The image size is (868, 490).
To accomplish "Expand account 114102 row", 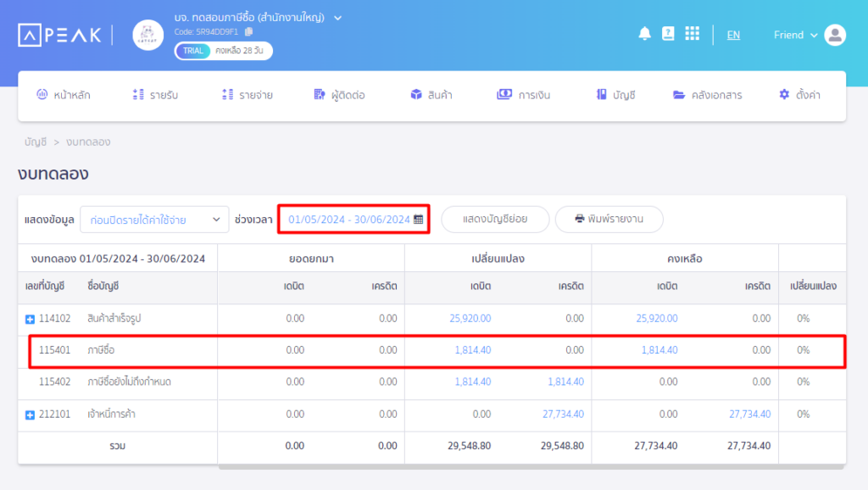I will 30,320.
